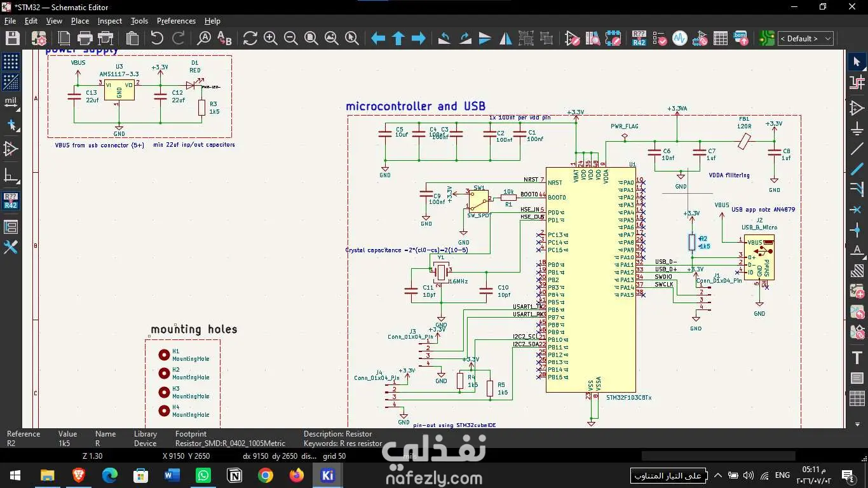Zoom out using the toolbar magnifier

291,38
